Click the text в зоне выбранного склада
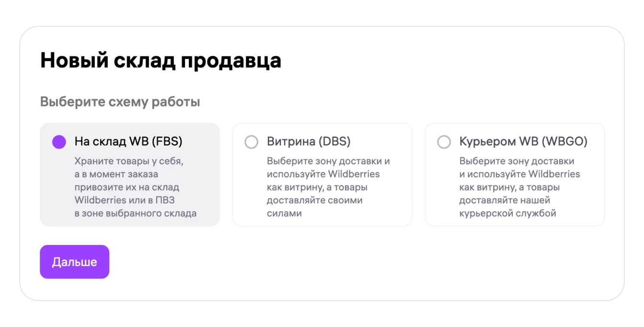 [135, 214]
